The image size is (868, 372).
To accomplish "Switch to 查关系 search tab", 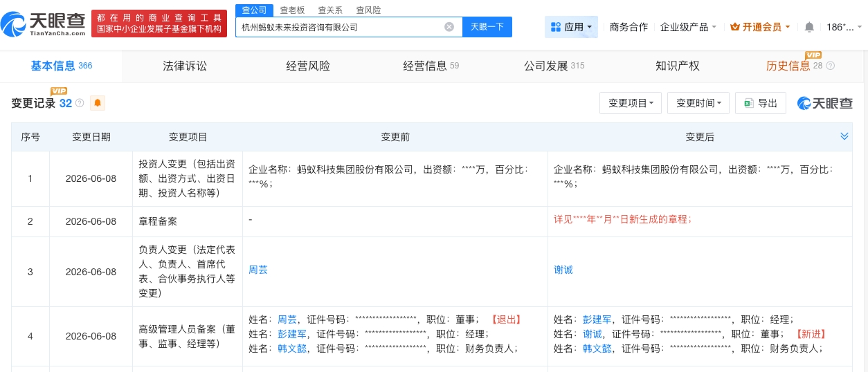I will tap(330, 10).
